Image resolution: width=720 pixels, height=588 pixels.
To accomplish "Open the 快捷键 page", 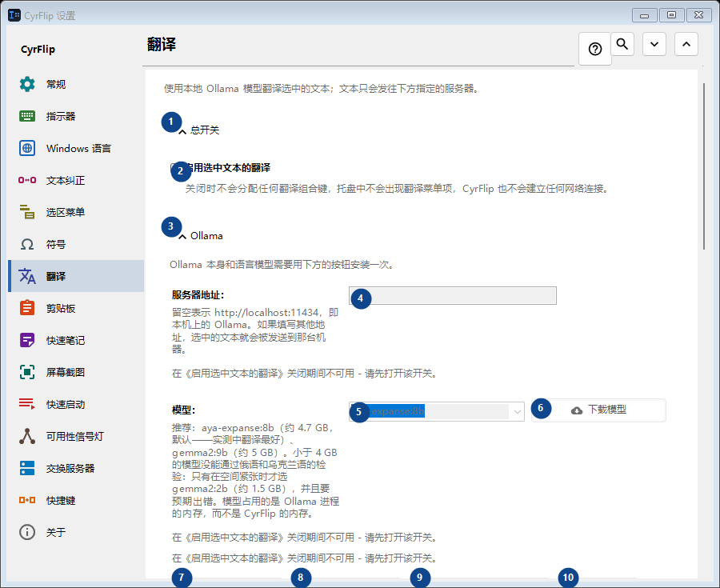I will tap(76, 500).
